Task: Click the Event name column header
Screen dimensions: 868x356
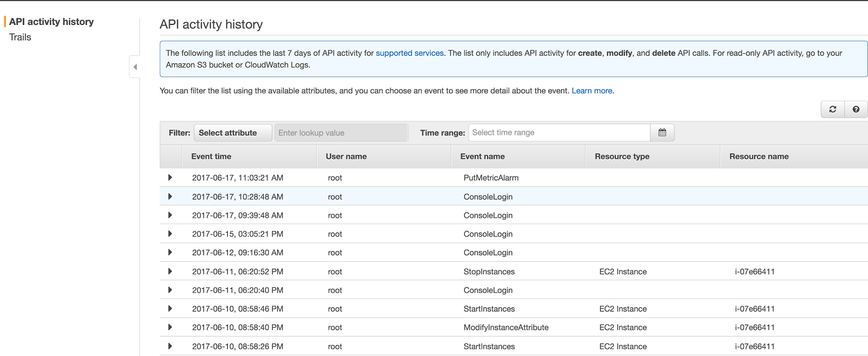Action: click(x=482, y=157)
